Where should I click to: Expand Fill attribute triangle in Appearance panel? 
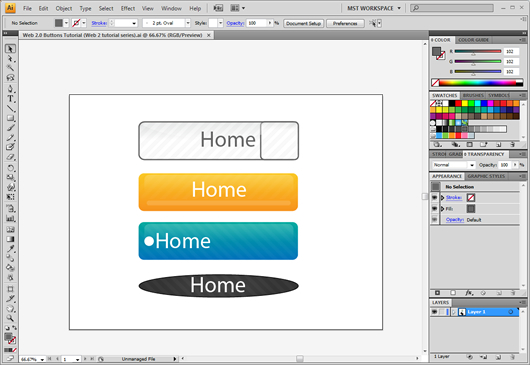442,209
